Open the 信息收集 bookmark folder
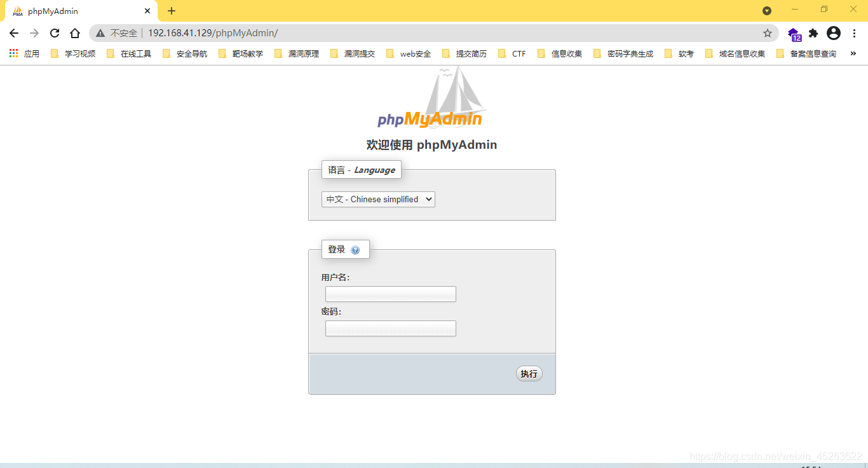868x468 pixels. (x=560, y=54)
